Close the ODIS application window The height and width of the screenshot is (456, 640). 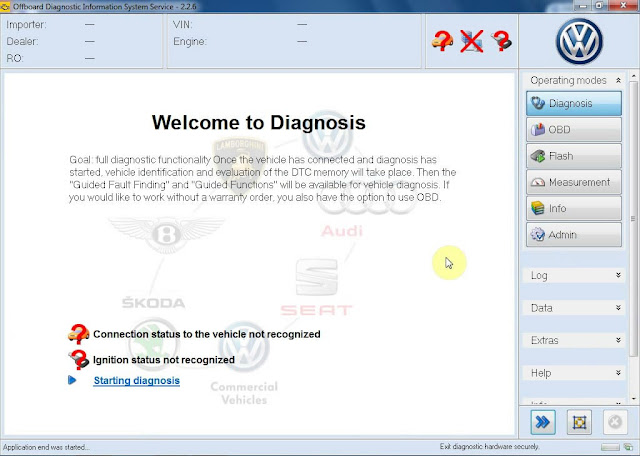[x=623, y=5]
